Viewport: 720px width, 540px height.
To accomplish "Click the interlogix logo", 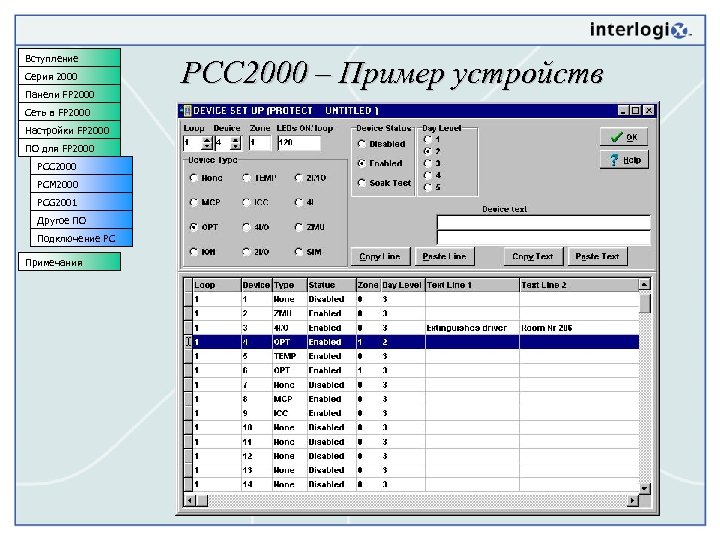I will (640, 30).
